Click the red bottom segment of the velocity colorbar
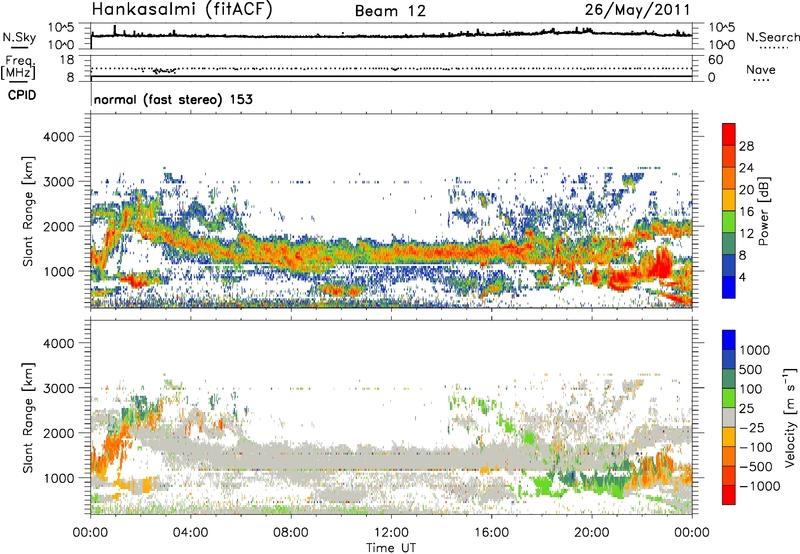800x554 pixels. coord(729,495)
